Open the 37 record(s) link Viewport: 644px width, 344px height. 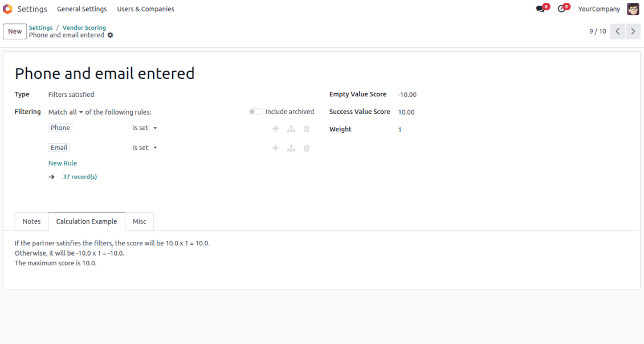80,177
